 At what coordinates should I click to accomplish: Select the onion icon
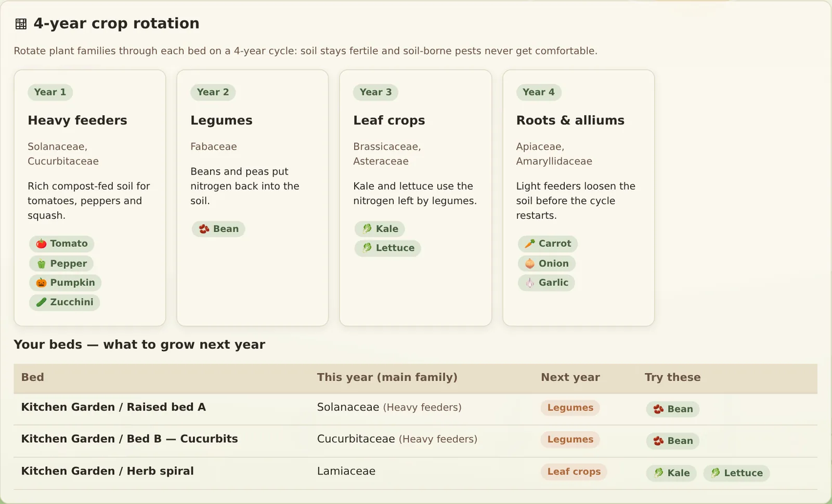click(530, 263)
